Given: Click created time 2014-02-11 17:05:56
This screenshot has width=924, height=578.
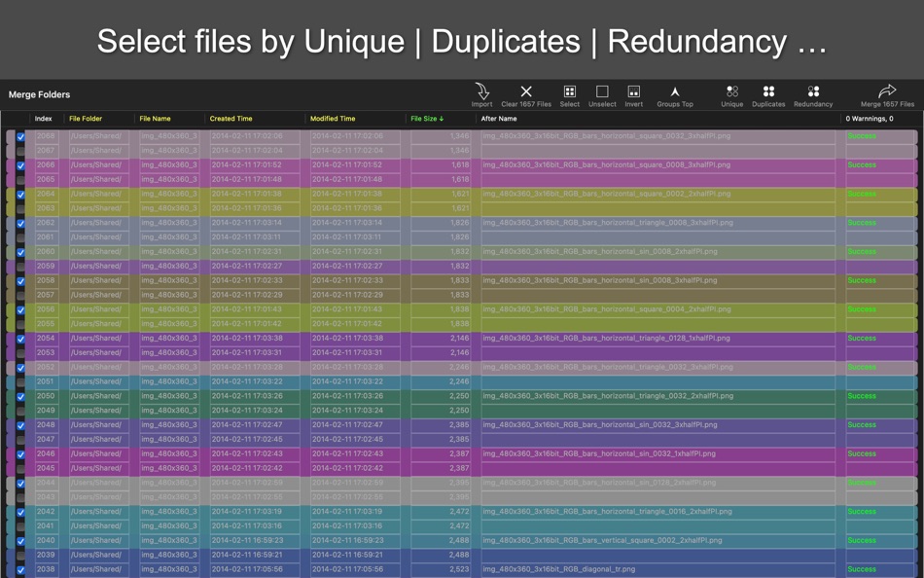Looking at the screenshot, I should 255,569.
